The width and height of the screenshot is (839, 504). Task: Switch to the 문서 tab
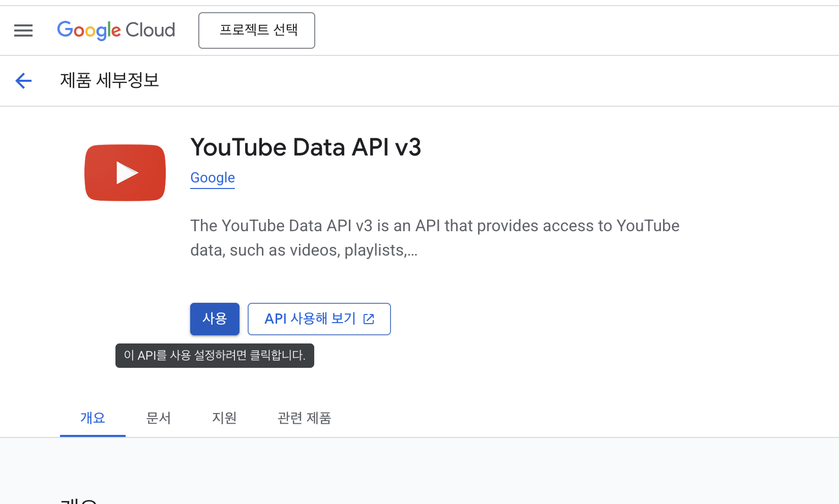[x=158, y=418]
